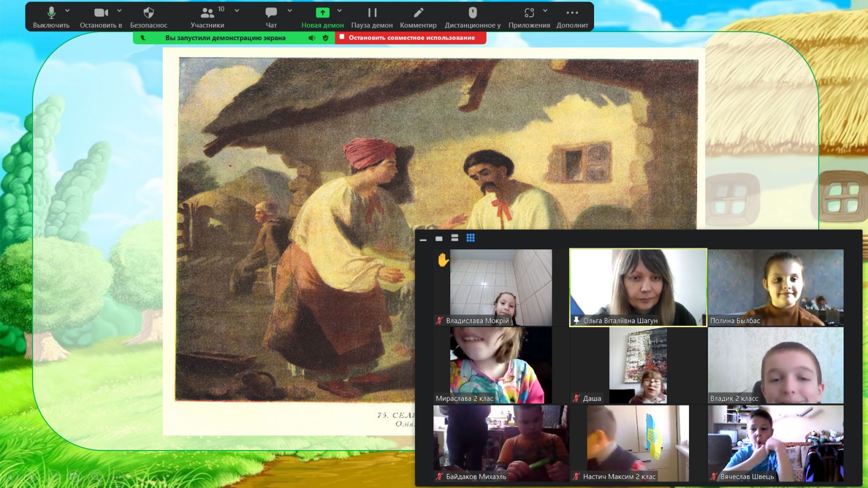Open annotation tools via Комментир pencil
The height and width of the screenshot is (488, 868).
pos(418,17)
